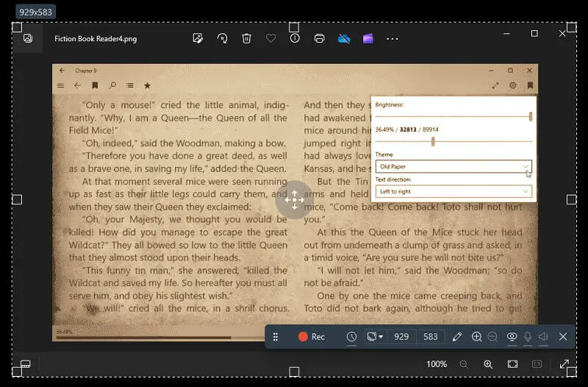Open the edit image tool in Photos
Screen dimensions: 588x387
(x=198, y=38)
